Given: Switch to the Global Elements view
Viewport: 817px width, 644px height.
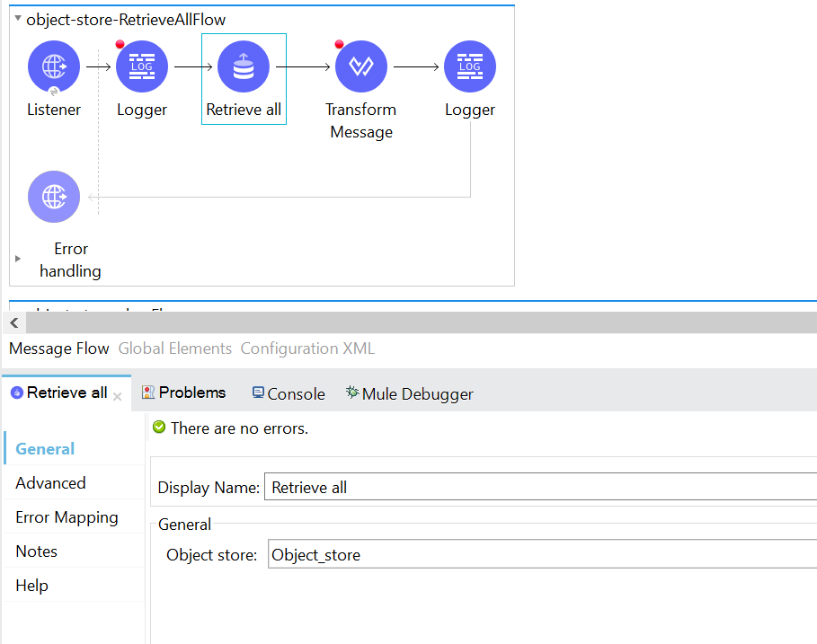Looking at the screenshot, I should tap(174, 348).
